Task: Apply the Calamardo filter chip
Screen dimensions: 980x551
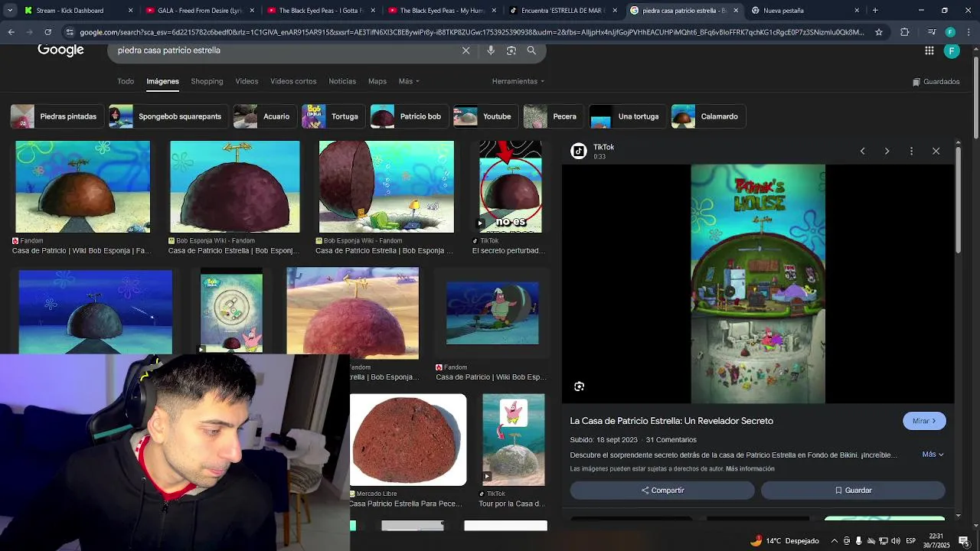Action: pyautogui.click(x=708, y=116)
